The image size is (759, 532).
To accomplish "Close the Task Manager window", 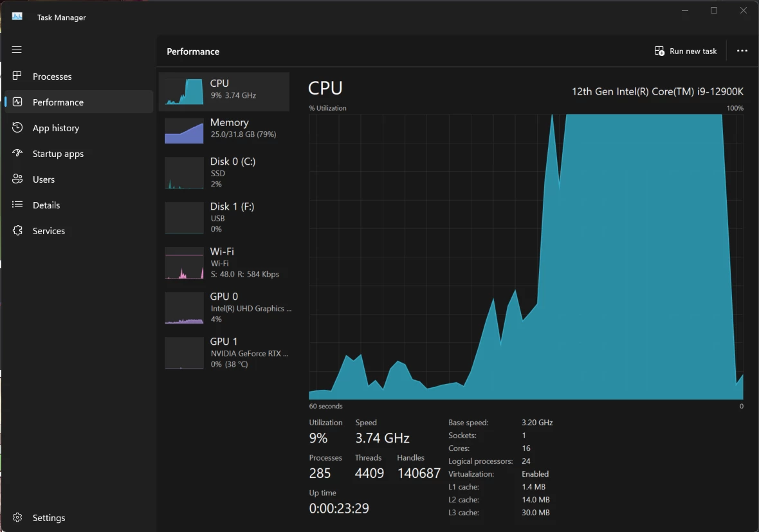I will tap(743, 10).
